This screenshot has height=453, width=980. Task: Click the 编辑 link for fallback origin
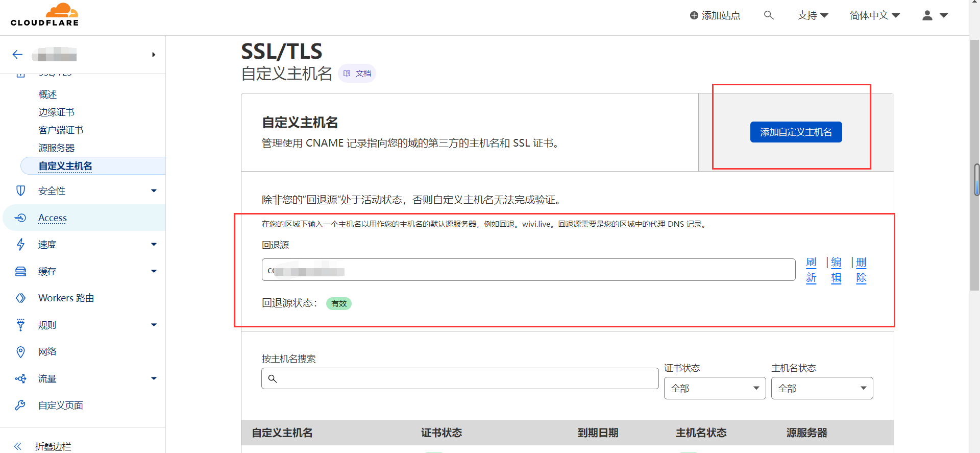click(836, 270)
